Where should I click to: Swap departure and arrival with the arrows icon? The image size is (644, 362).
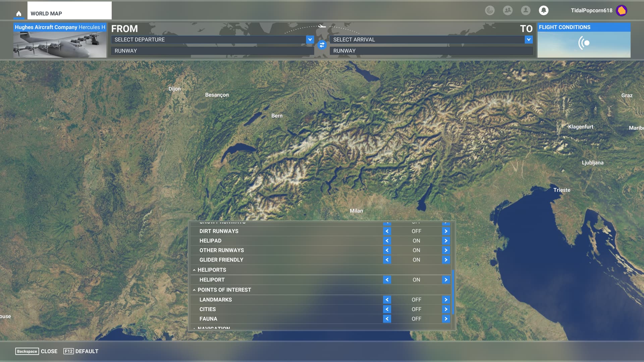tap(322, 45)
